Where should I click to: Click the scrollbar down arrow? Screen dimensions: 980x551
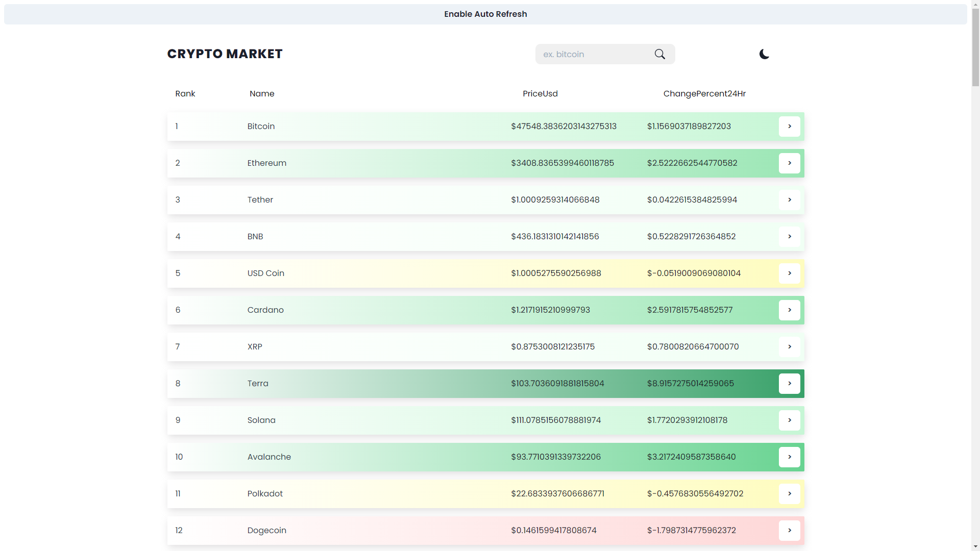click(975, 546)
